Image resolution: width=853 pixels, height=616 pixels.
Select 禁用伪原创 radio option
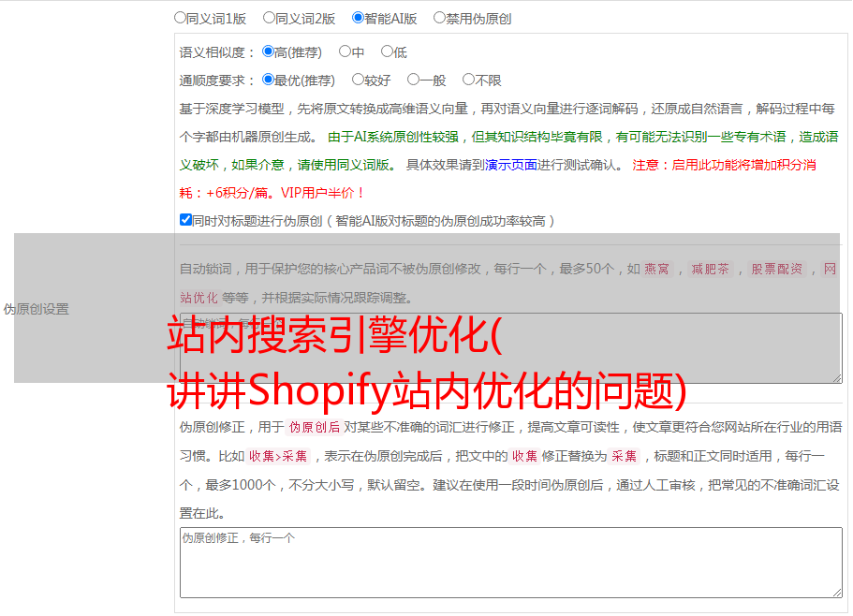pos(439,18)
